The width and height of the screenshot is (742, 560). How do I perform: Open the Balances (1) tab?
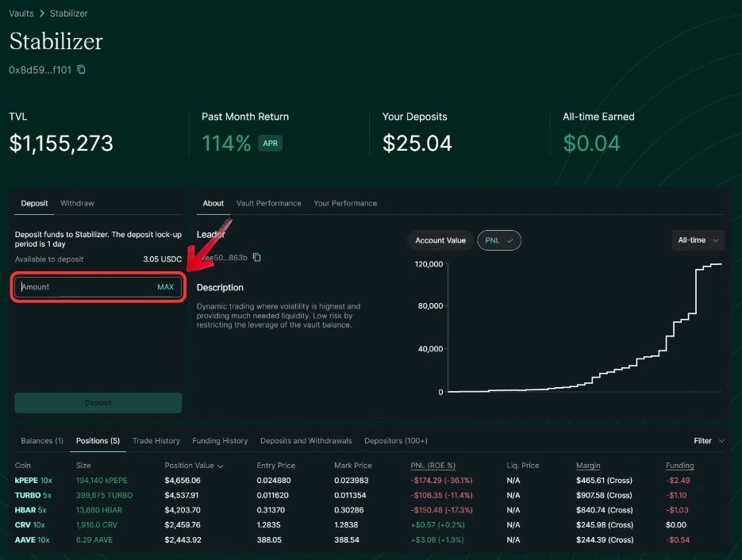[42, 441]
